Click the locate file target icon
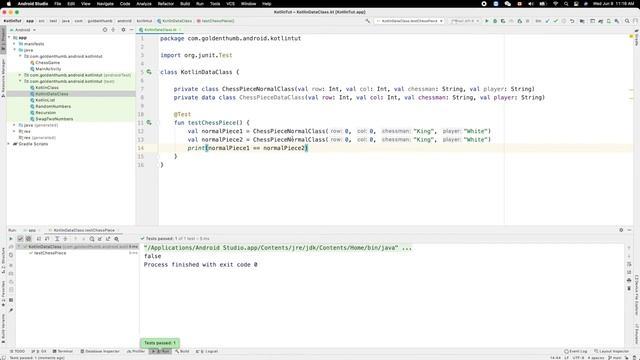Screen dimensions: 640x360 (x=105, y=30)
